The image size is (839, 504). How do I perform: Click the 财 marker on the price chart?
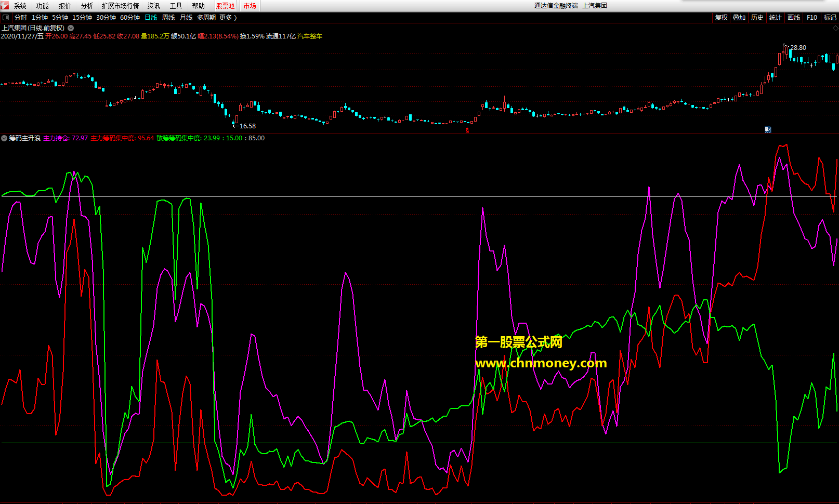768,130
